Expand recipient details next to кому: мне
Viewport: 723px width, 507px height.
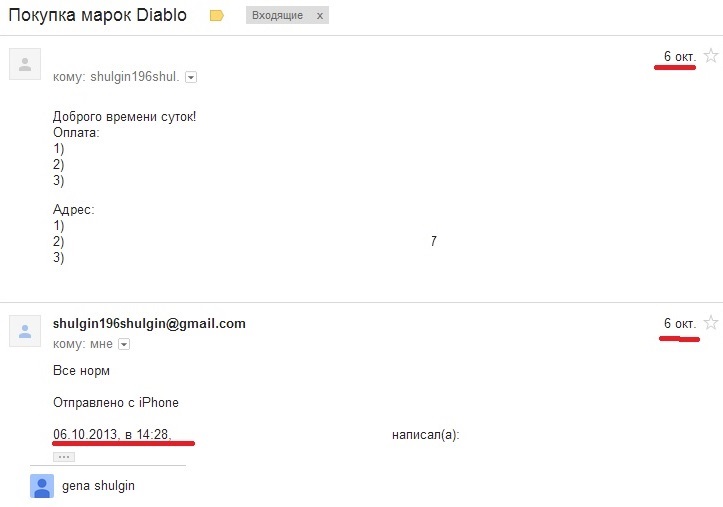click(x=124, y=344)
